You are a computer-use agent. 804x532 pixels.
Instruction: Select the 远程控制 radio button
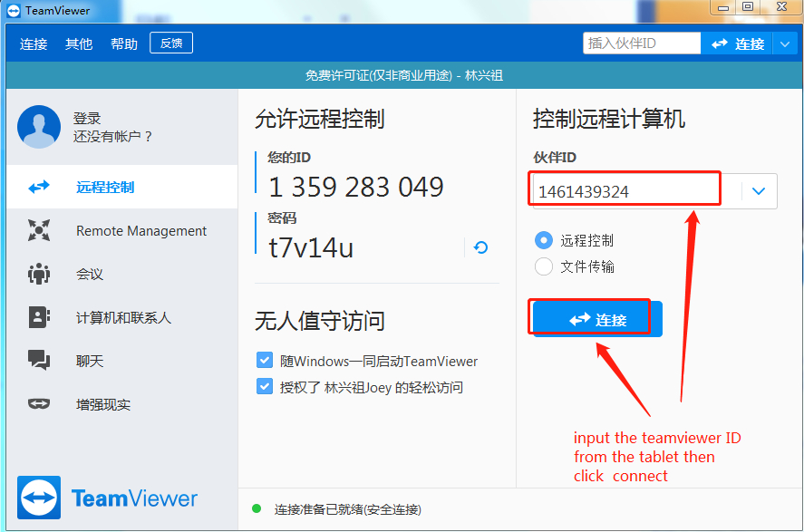544,240
